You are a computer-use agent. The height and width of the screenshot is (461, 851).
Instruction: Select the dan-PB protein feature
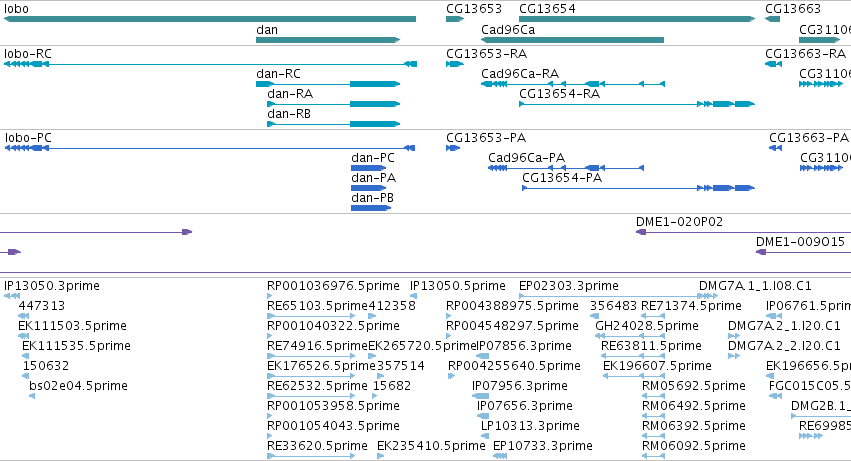[x=371, y=208]
